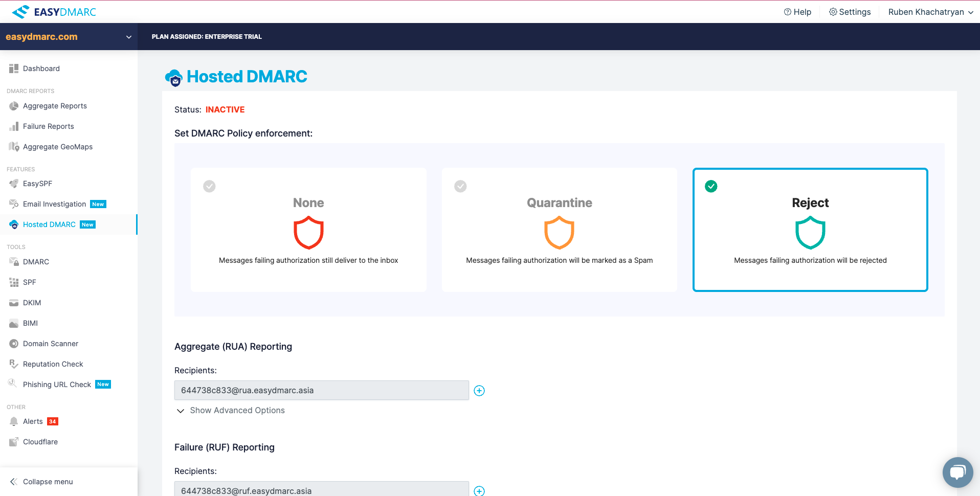The image size is (980, 496).
Task: Open the EasySPF feature
Action: (37, 184)
